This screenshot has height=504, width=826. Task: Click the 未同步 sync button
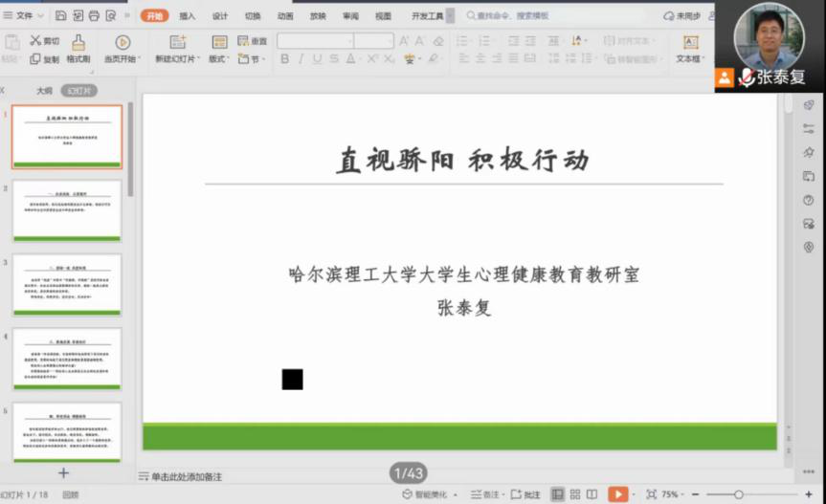click(x=682, y=15)
